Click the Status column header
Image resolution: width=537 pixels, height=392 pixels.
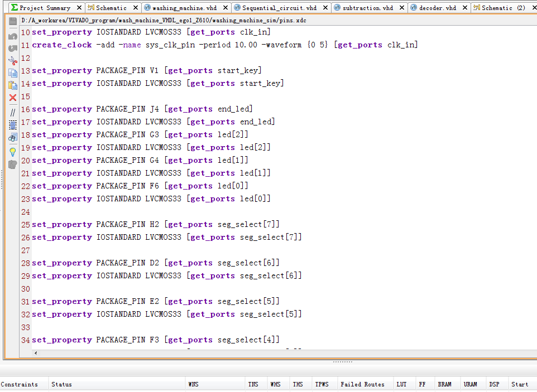coord(61,384)
